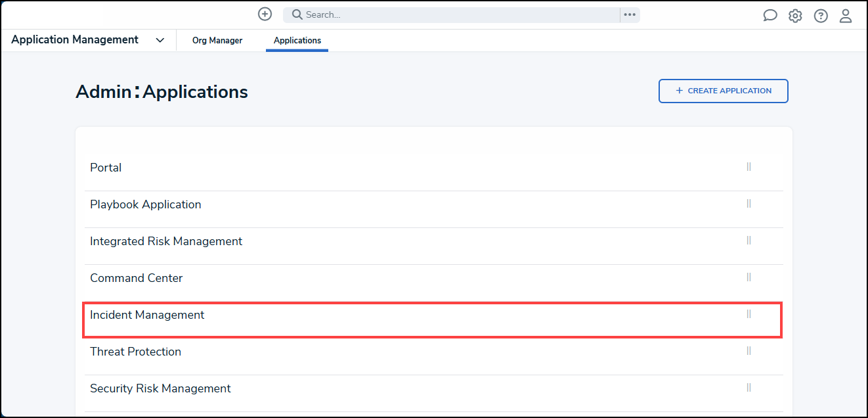The width and height of the screenshot is (868, 418).
Task: Click Command Center row drag handle
Action: click(x=749, y=277)
